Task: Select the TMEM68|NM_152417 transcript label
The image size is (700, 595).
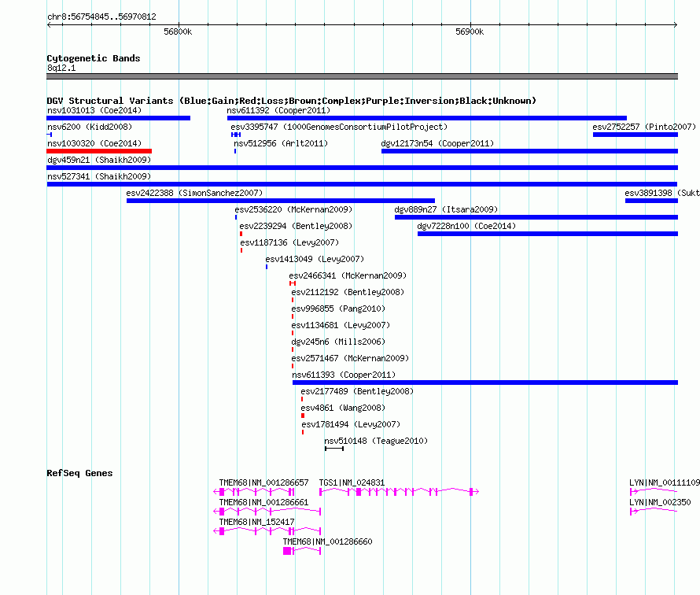Action: [x=256, y=522]
